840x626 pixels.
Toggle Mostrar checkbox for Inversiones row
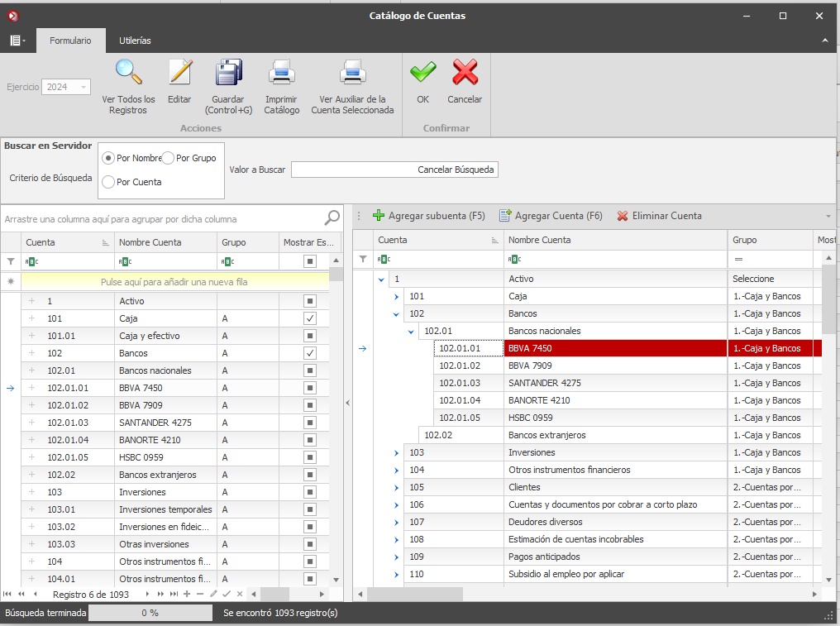(x=310, y=492)
